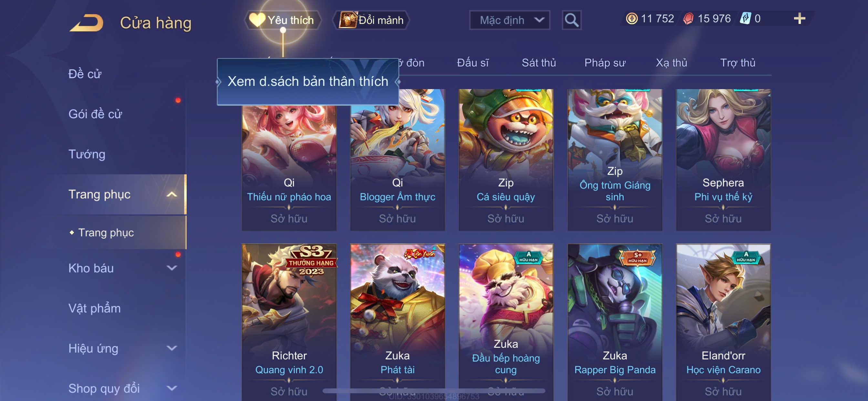Click the blue voucher ticket icon
Screen dimensions: 868x401
[x=745, y=18]
